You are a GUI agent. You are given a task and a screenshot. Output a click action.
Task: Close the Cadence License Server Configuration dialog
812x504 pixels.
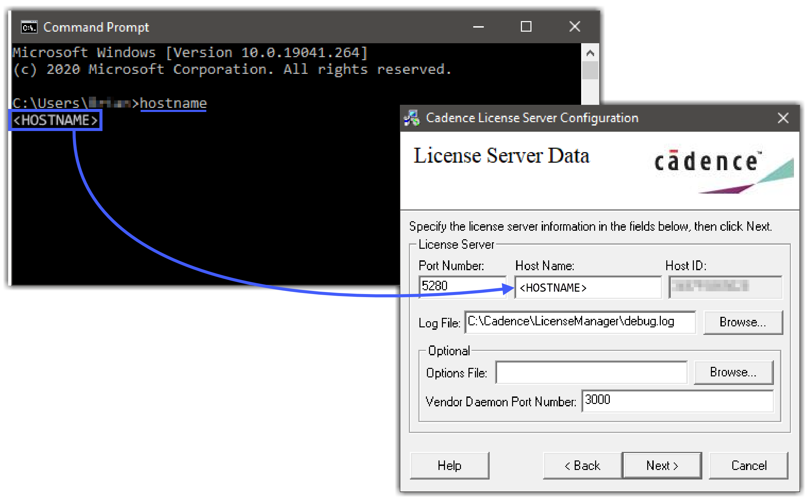[783, 118]
